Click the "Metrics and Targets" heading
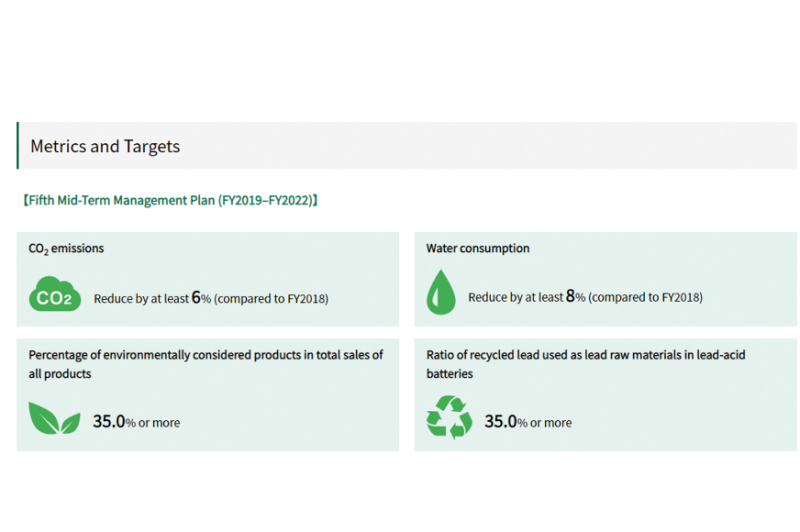The image size is (800, 532). [x=105, y=146]
